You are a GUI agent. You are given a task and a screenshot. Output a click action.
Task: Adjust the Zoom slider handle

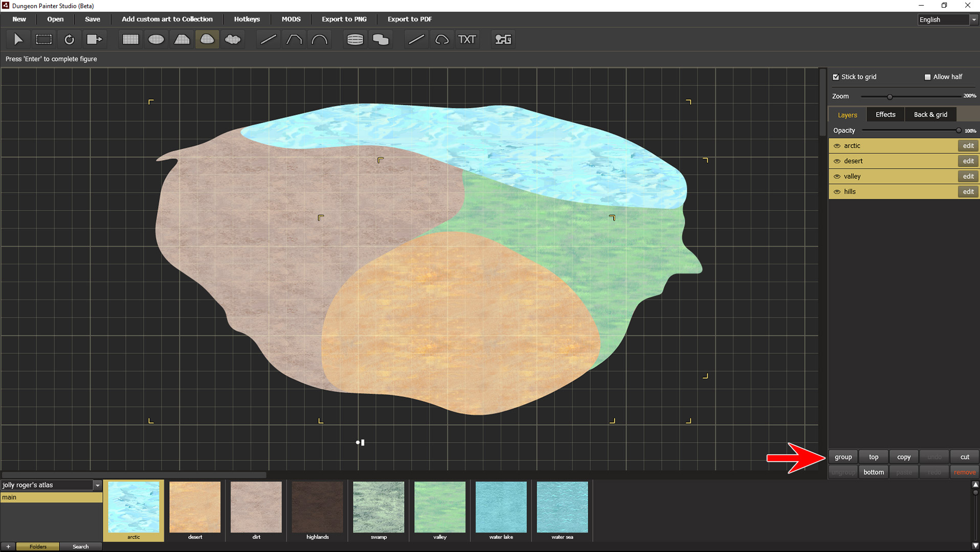pos(889,97)
